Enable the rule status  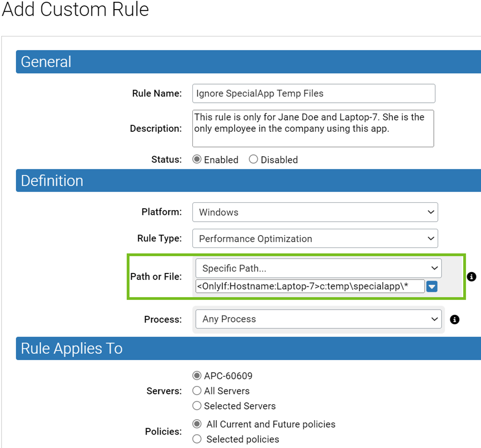click(196, 159)
